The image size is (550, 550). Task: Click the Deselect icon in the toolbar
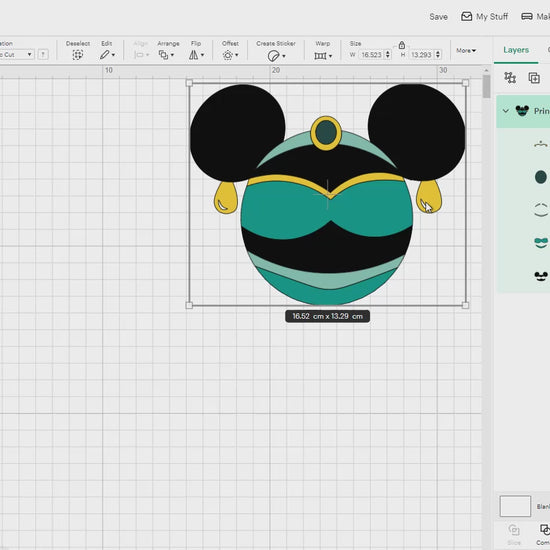click(78, 55)
